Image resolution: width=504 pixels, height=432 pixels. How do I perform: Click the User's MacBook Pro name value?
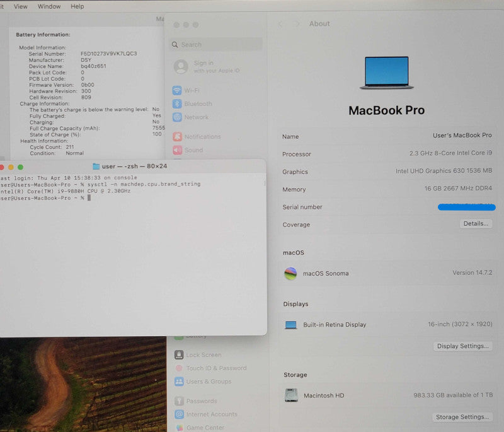click(x=462, y=136)
